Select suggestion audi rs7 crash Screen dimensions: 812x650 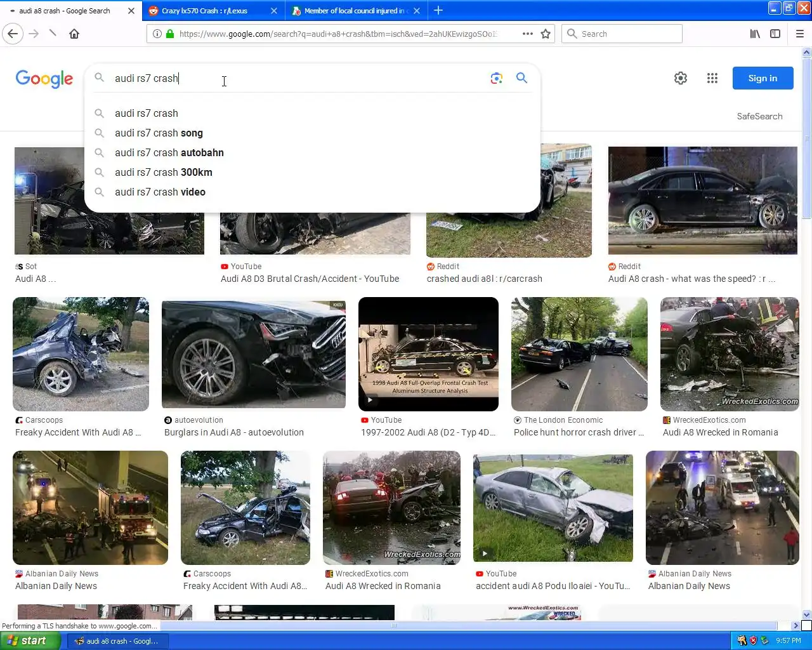click(147, 113)
